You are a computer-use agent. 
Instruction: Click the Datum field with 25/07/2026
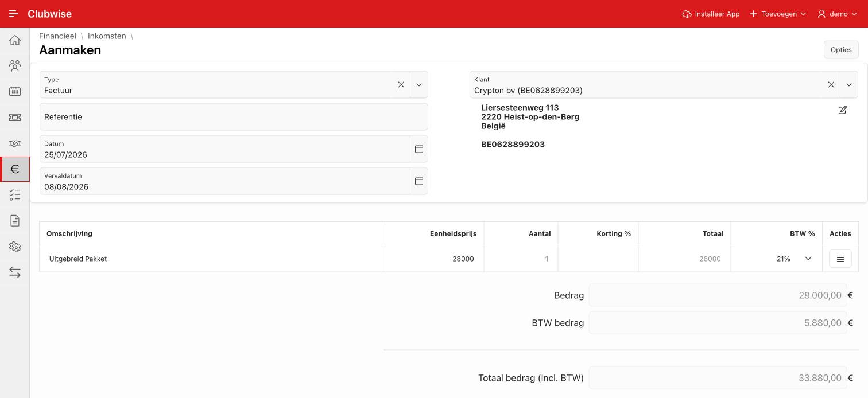click(x=225, y=149)
